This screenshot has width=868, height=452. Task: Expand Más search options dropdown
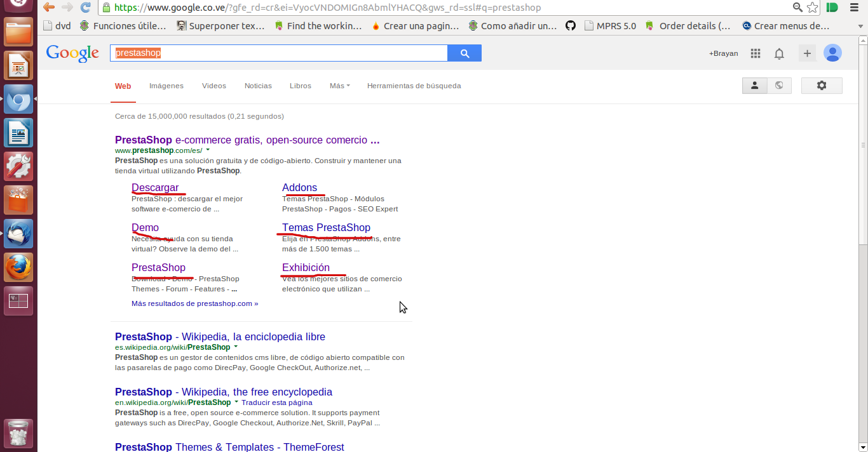pos(340,86)
